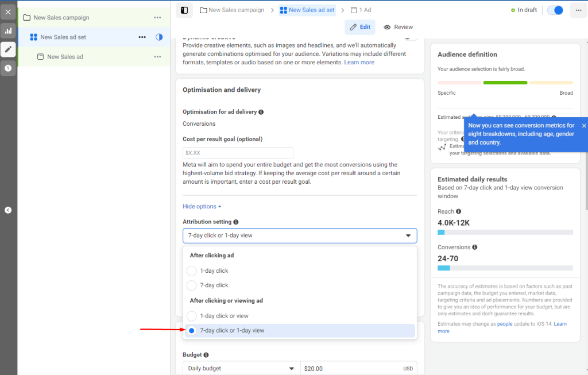Click the $20.00 budget amount field
588x375 pixels.
[x=358, y=368]
